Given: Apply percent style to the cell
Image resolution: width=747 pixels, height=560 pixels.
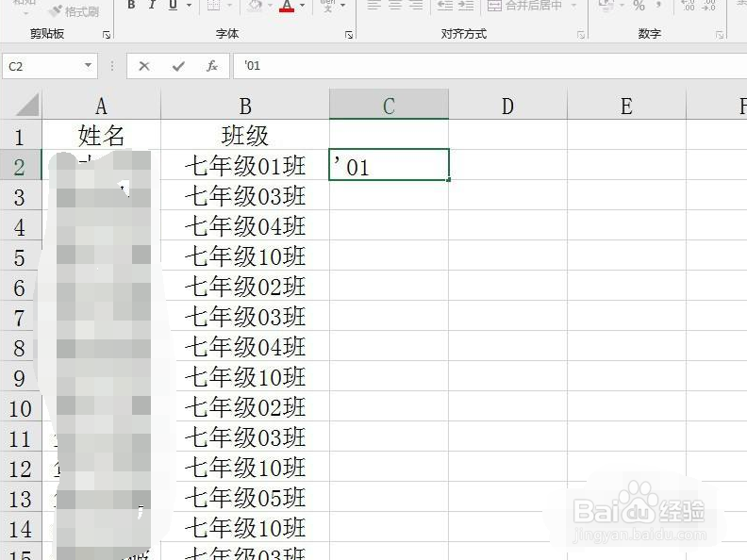Looking at the screenshot, I should (639, 6).
